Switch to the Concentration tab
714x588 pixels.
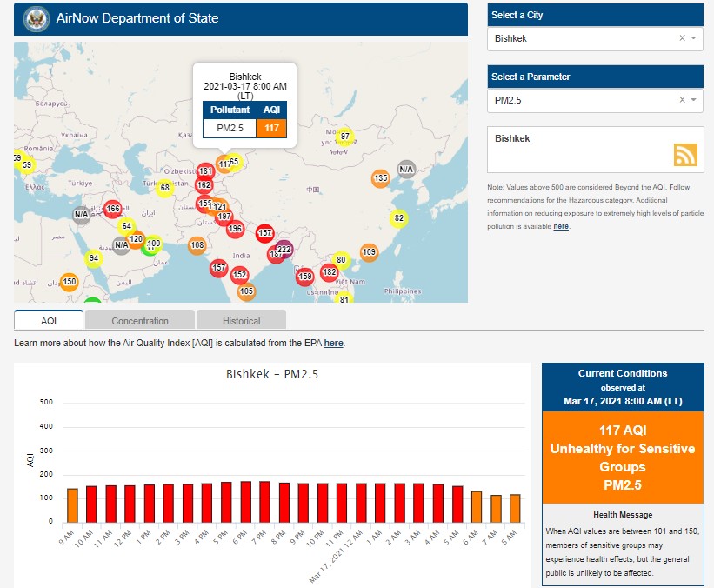coord(140,321)
